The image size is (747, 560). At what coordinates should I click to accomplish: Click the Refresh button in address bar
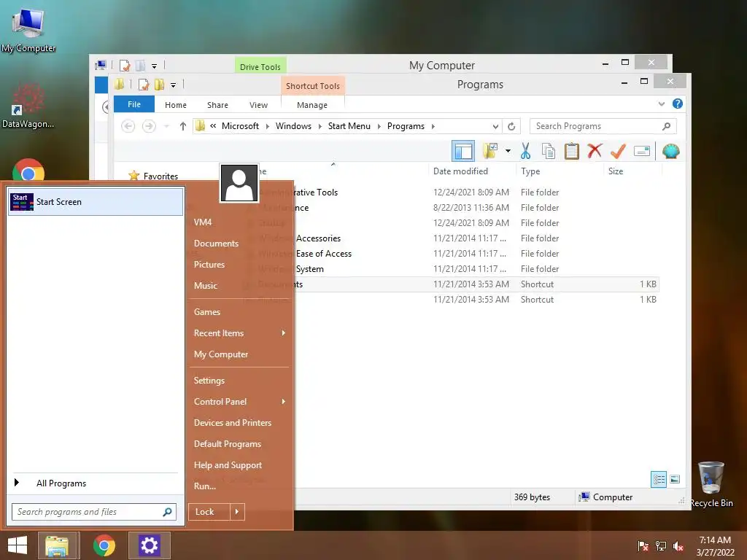pos(511,126)
